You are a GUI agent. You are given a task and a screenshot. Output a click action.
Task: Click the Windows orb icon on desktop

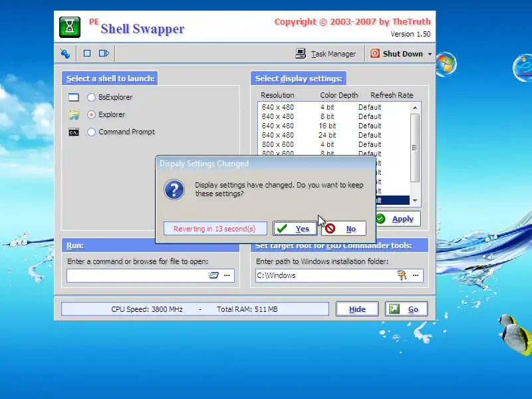pyautogui.click(x=446, y=64)
